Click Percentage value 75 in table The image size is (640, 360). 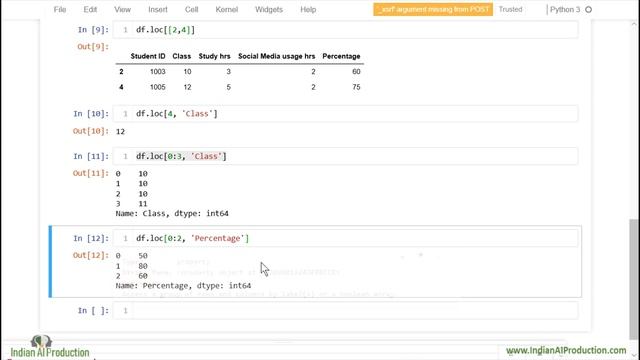coord(356,87)
